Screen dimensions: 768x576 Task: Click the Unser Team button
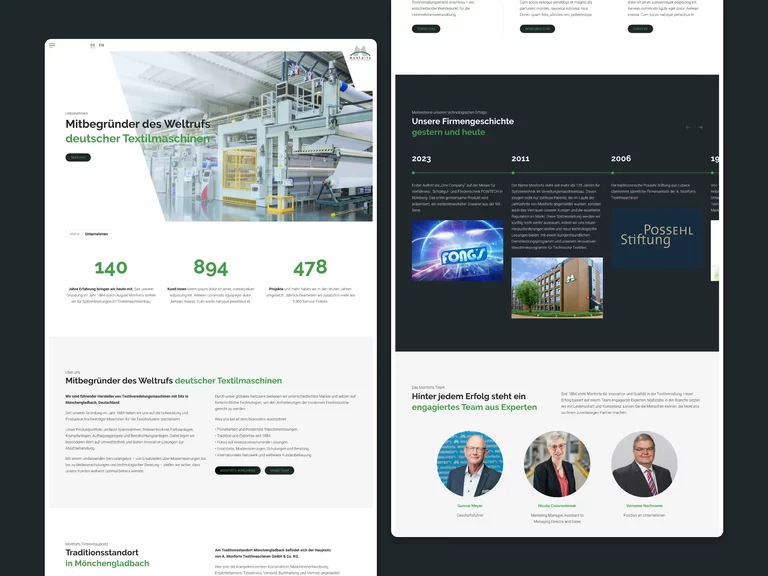279,470
